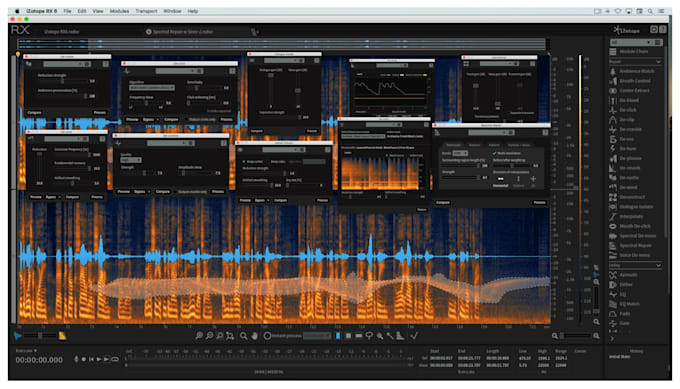Screen dimensions: 680x389
Task: Open the Breath Control module
Action: click(x=630, y=81)
